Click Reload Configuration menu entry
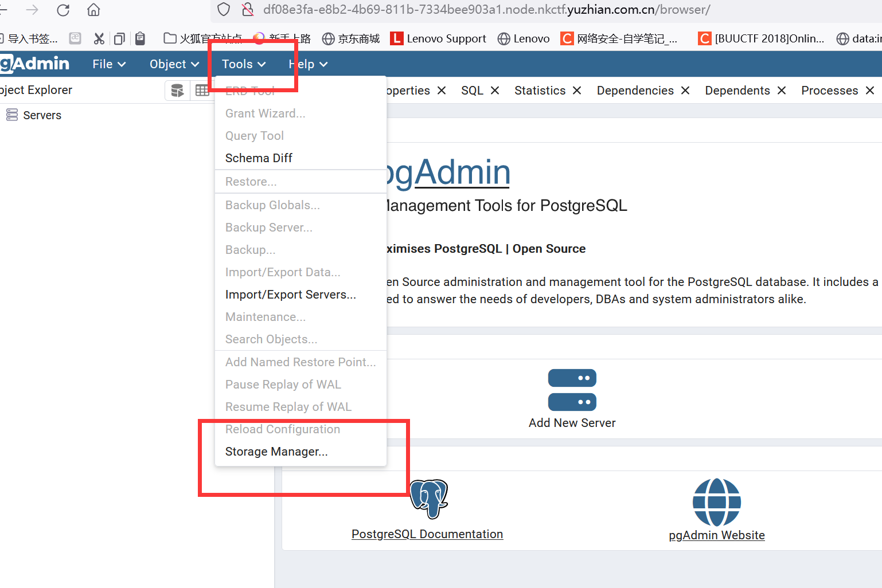 [300, 429]
